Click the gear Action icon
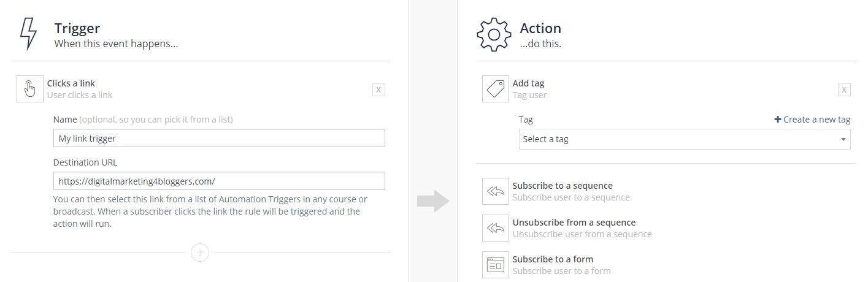 point(493,34)
